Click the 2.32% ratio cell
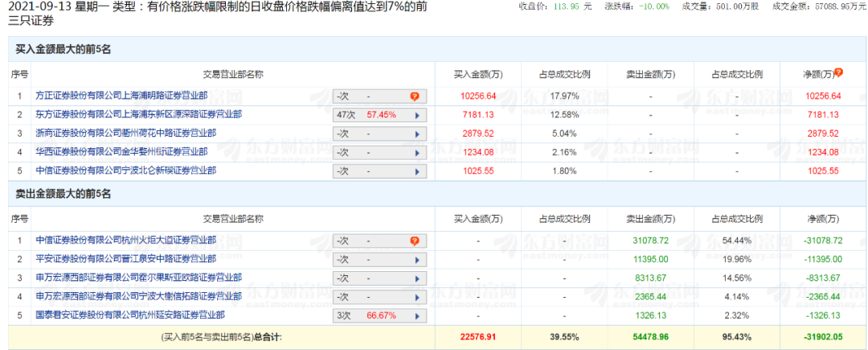The image size is (868, 350). click(737, 315)
